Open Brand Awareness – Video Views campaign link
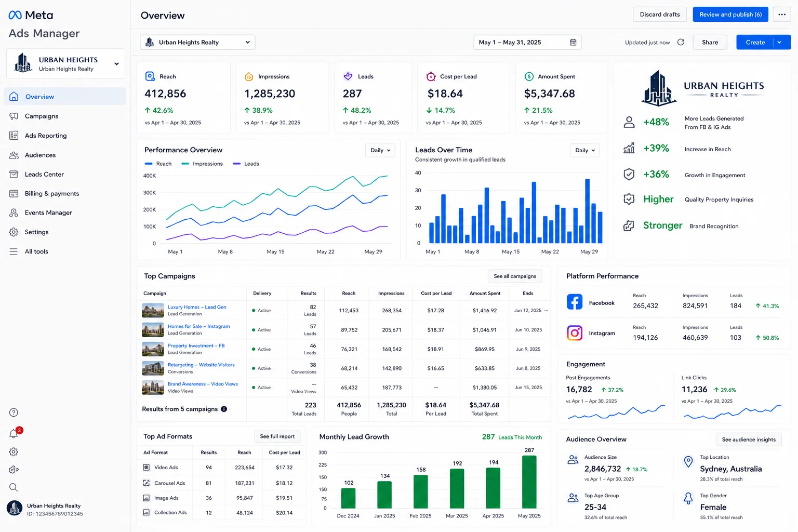The width and height of the screenshot is (798, 532). coord(203,384)
